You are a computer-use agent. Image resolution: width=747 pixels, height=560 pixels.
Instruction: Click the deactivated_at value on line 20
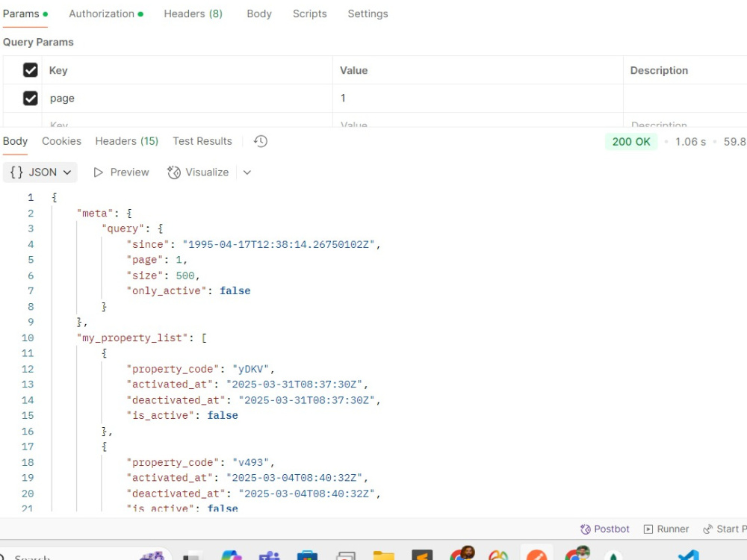(306, 494)
